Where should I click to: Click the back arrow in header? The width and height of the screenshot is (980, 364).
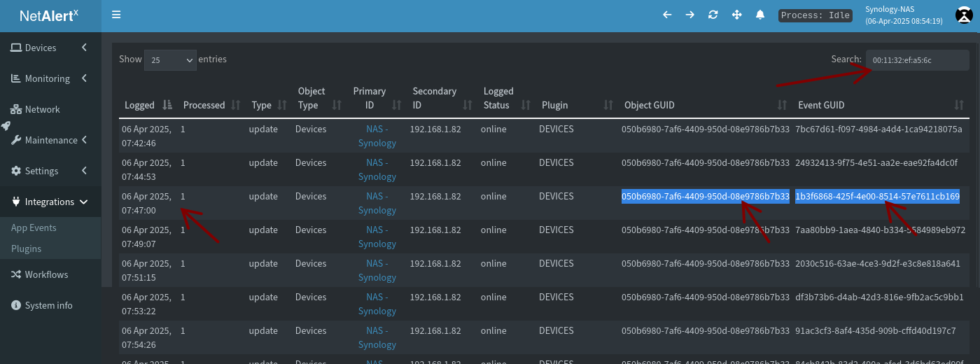point(667,15)
